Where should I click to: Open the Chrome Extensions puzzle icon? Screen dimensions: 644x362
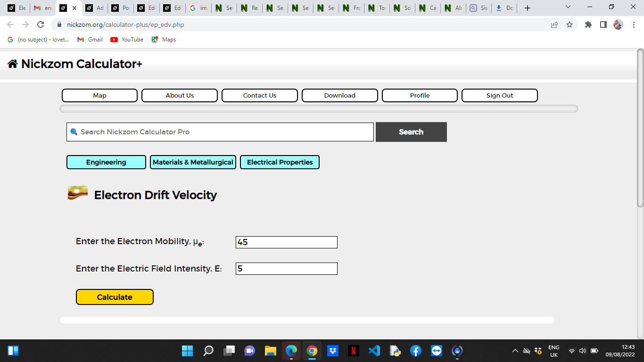tap(588, 25)
